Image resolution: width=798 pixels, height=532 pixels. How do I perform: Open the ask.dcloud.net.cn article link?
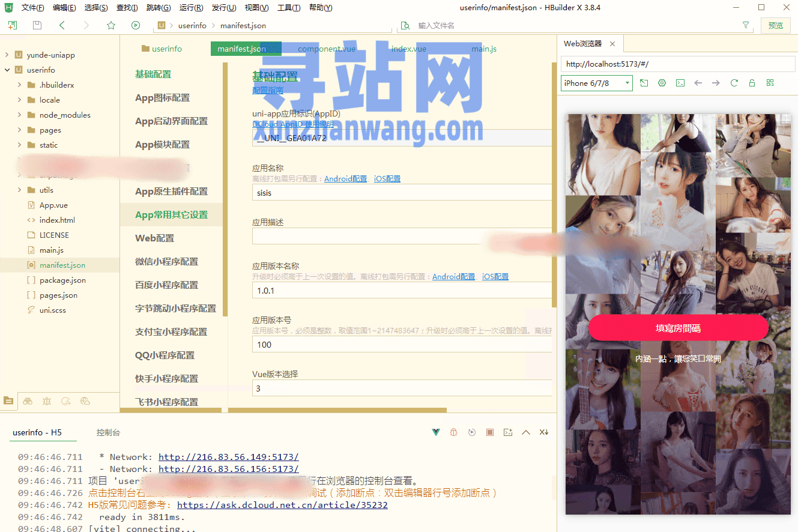tap(282, 505)
